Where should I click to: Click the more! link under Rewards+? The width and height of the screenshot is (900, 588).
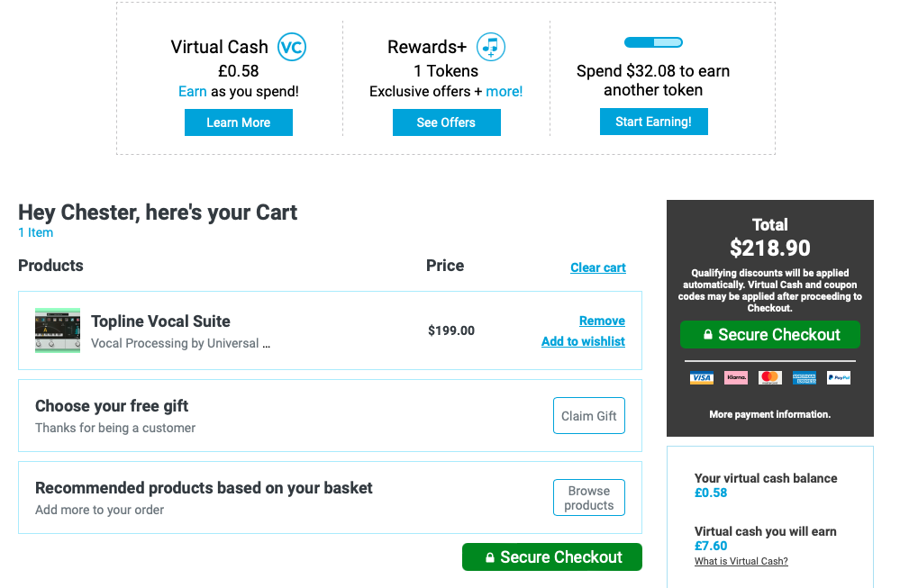click(x=504, y=91)
